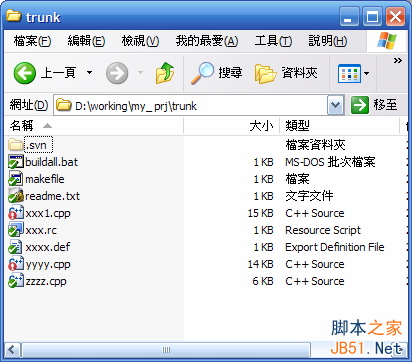Click the Resource Script type cell
412x362 pixels.
tap(323, 230)
